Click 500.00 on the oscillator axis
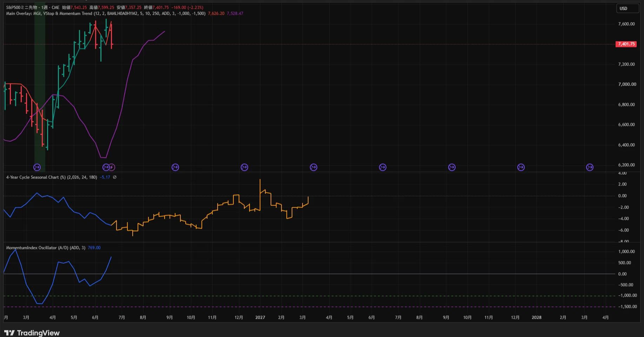 [x=625, y=263]
